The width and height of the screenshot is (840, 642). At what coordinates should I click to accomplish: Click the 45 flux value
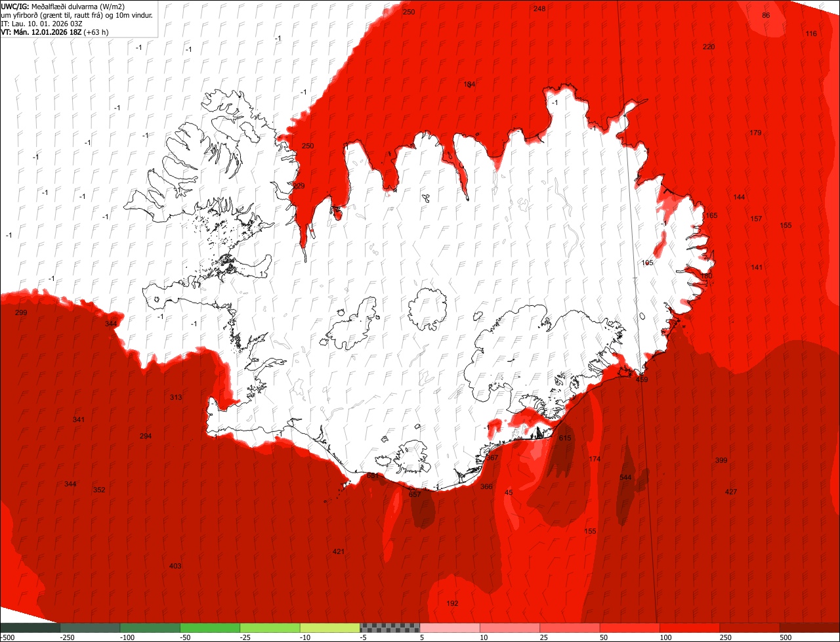pyautogui.click(x=509, y=492)
